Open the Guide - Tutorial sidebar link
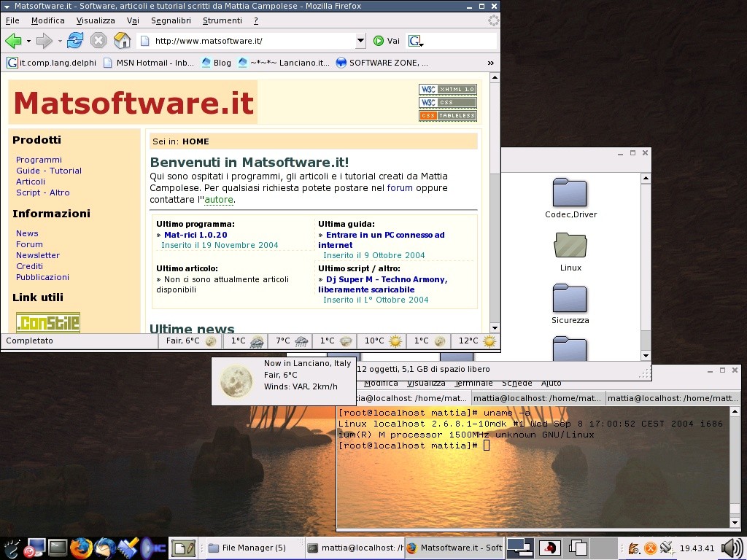This screenshot has height=560, width=747. 49,171
